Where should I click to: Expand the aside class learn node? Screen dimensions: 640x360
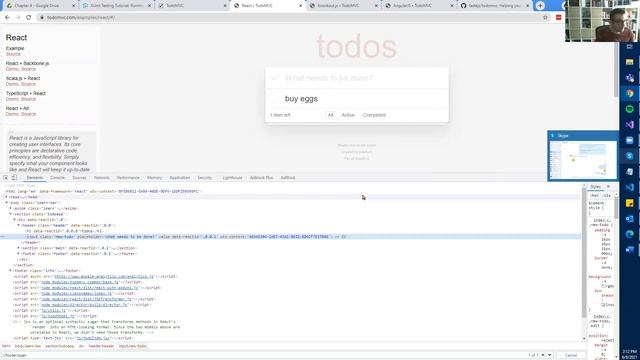(x=11, y=208)
